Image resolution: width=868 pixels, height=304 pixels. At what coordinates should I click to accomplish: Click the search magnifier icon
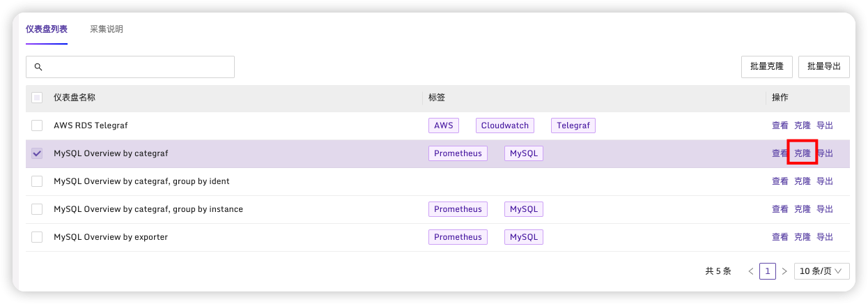coord(38,67)
